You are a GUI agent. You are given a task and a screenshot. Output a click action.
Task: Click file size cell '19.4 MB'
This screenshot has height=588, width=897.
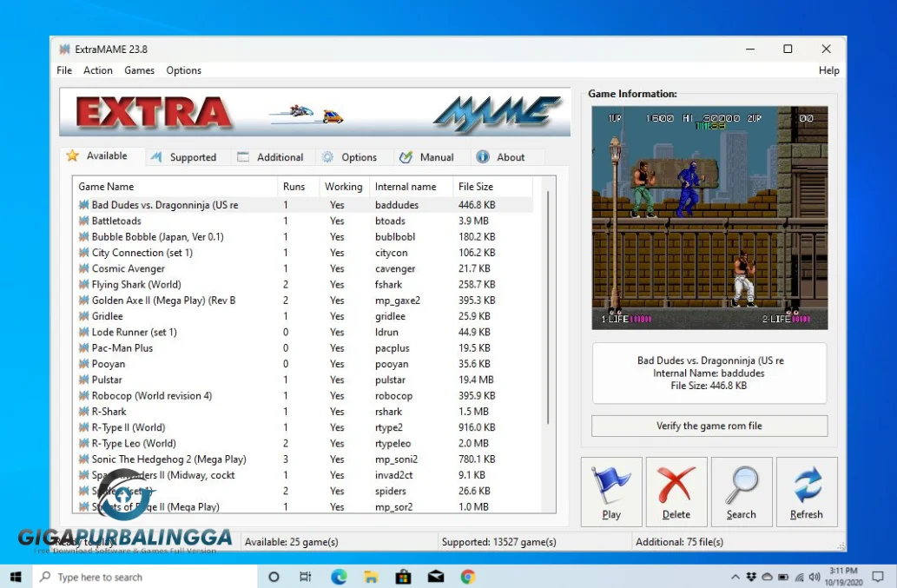tap(476, 380)
